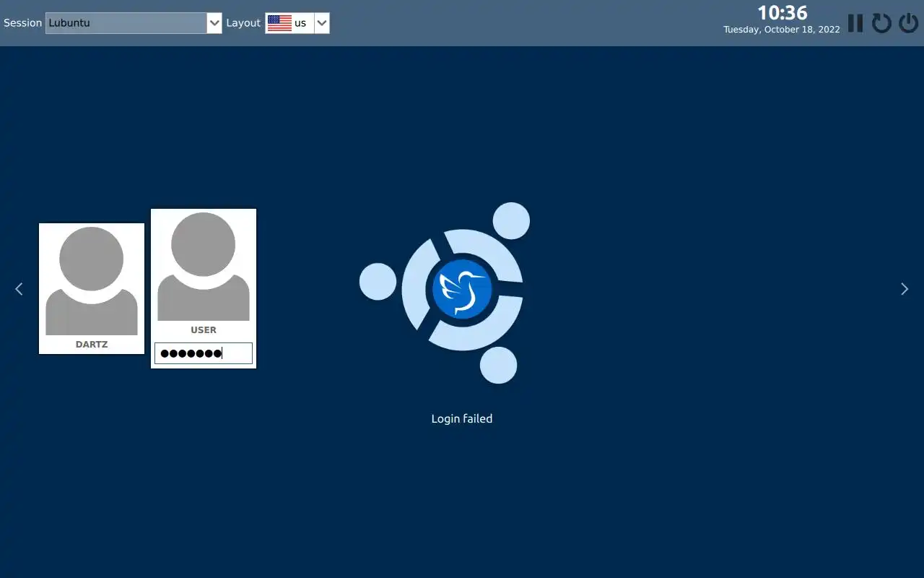Focus the USER password field
Image resolution: width=924 pixels, height=578 pixels.
pos(204,353)
